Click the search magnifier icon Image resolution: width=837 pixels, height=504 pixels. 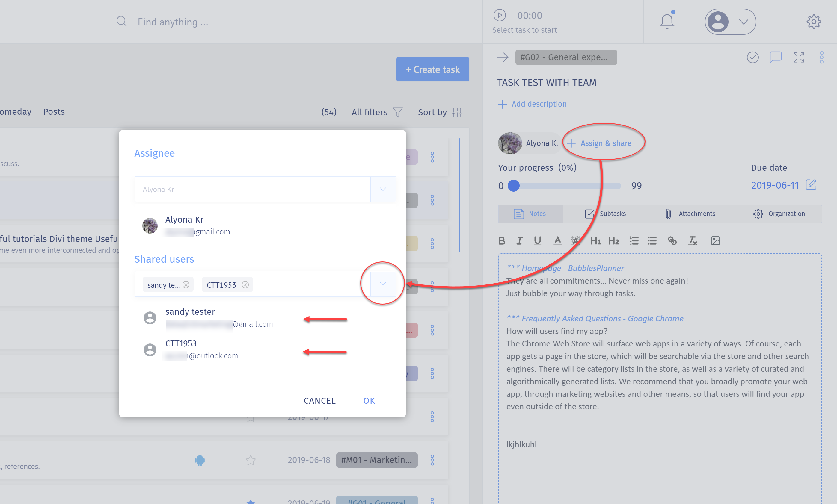click(121, 21)
